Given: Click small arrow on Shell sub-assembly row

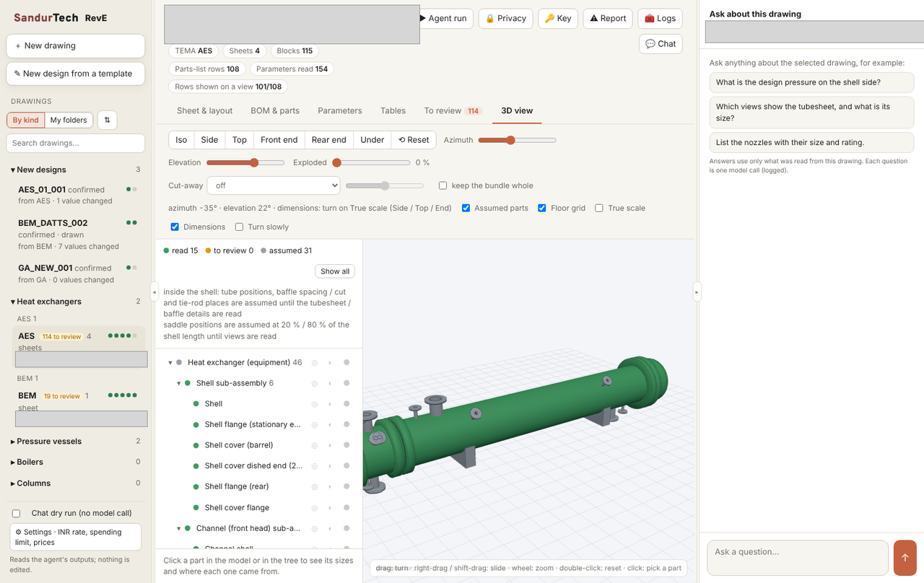Looking at the screenshot, I should tap(330, 383).
